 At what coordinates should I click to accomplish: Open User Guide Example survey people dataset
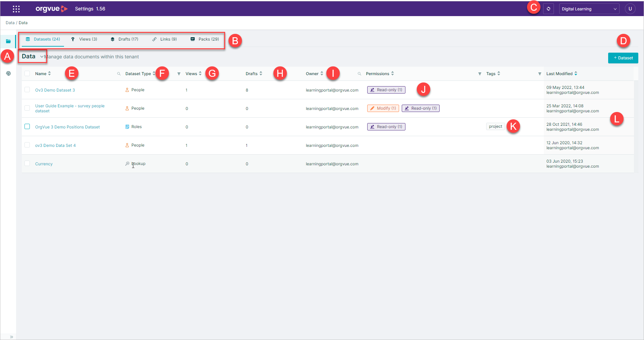tap(70, 108)
